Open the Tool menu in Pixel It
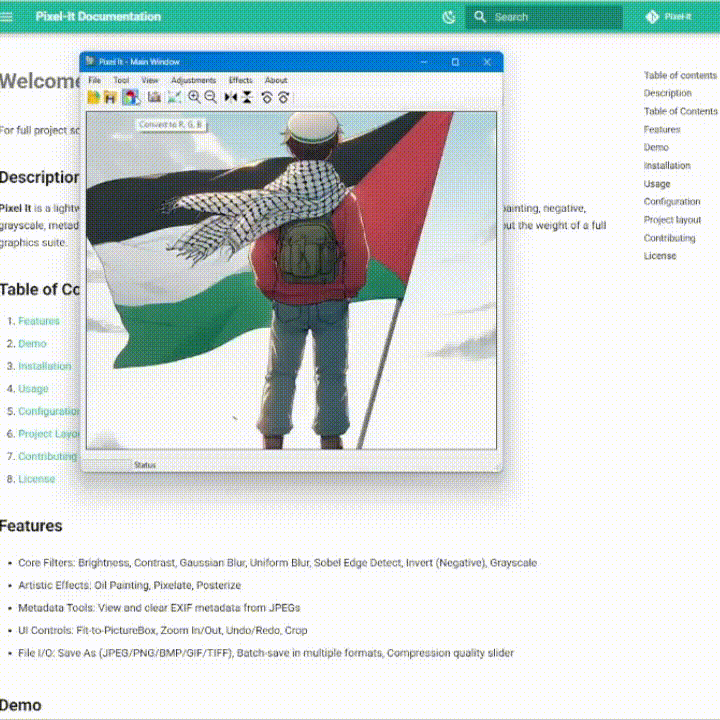Screen dimensions: 720x720 [x=121, y=80]
